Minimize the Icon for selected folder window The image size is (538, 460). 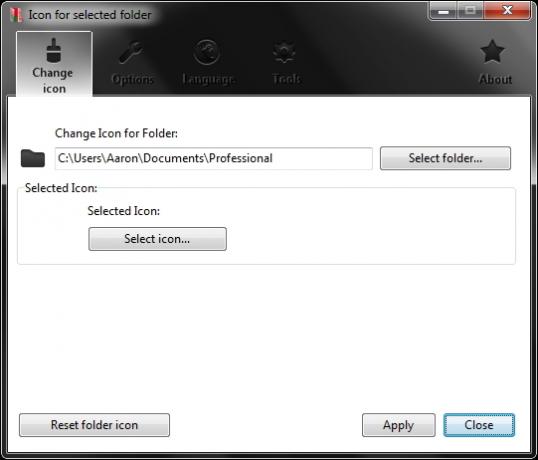[443, 11]
